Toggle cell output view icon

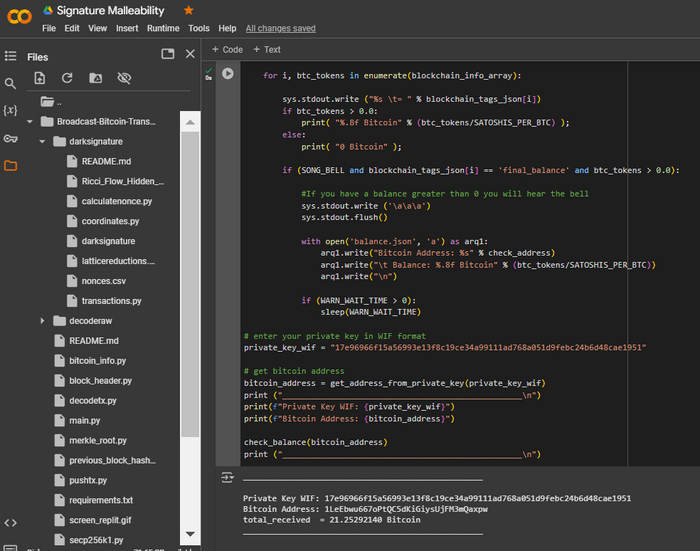pos(228,477)
